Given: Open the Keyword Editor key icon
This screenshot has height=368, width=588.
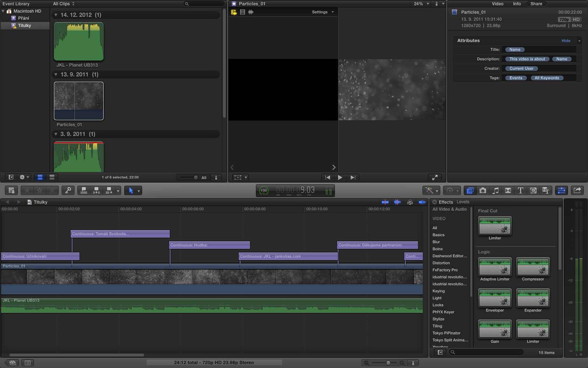Looking at the screenshot, I should coord(68,190).
